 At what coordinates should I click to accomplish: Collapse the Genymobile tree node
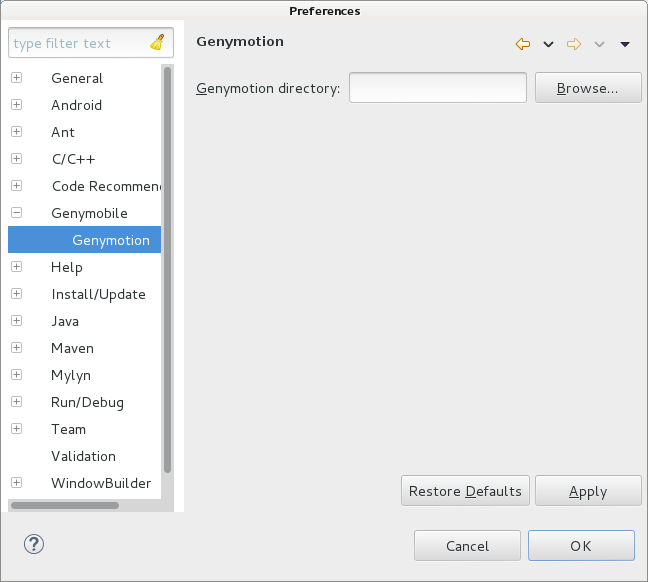click(x=17, y=213)
